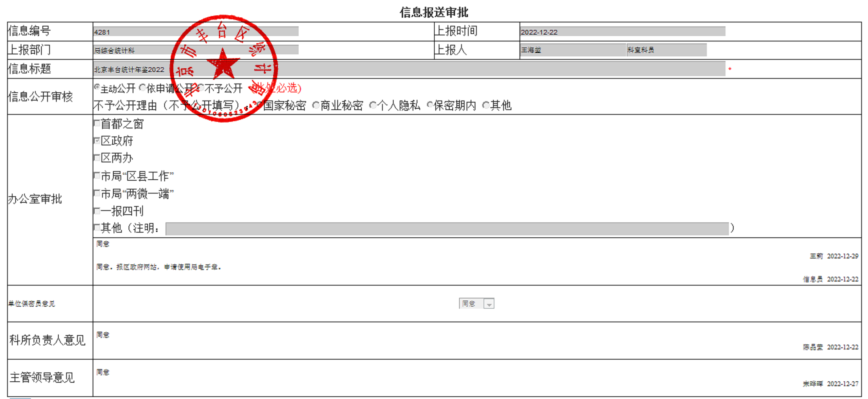Select the 依申请公开 radio option
Image resolution: width=868 pixels, height=399 pixels.
click(143, 88)
